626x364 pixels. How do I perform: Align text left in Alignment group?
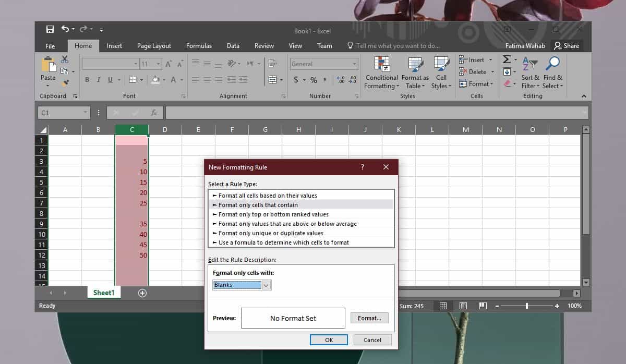click(196, 80)
